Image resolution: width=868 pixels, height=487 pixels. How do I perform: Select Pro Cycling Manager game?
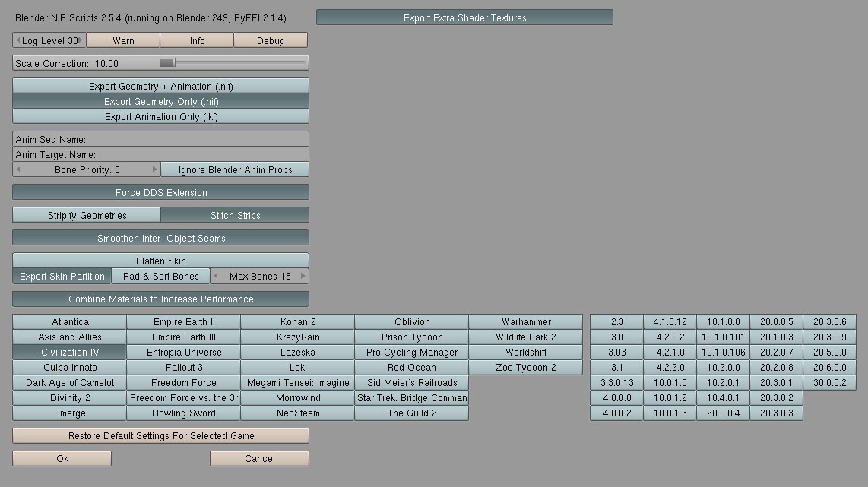tap(412, 352)
